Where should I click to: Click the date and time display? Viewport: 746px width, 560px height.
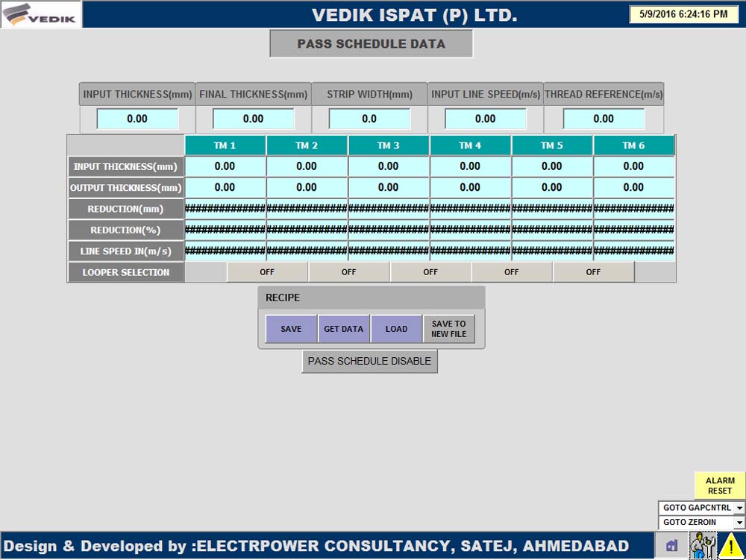pyautogui.click(x=683, y=14)
